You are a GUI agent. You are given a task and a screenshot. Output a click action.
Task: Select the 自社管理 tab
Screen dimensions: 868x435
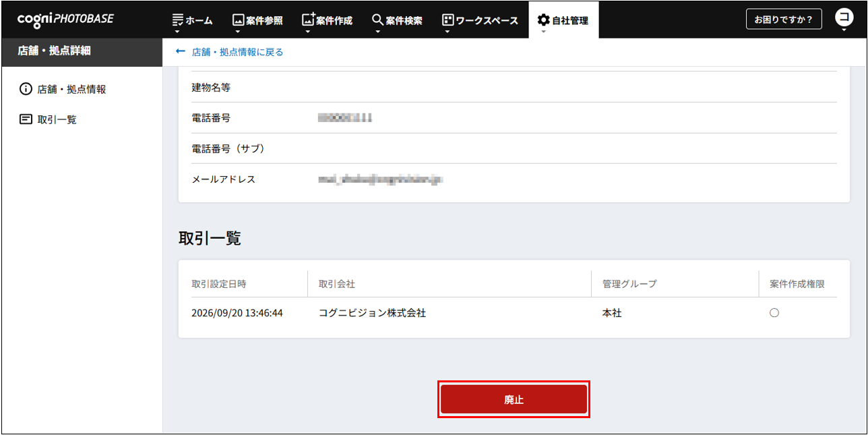tap(563, 20)
